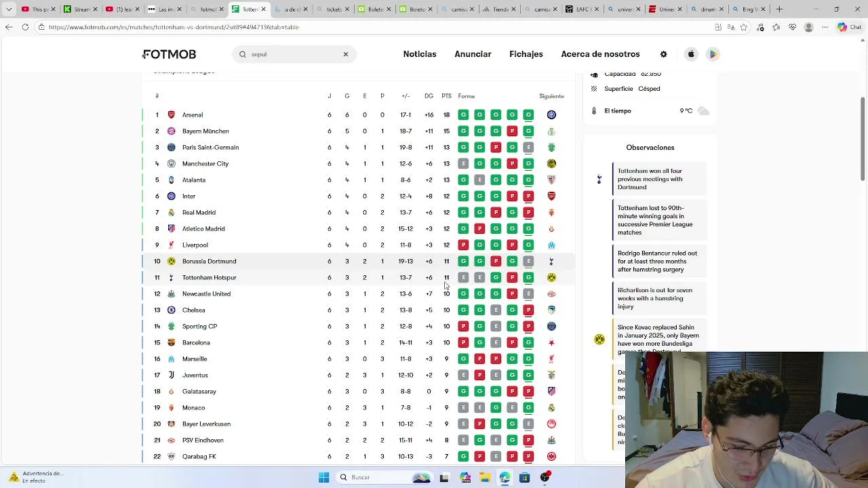Open the FotMob home logo
This screenshot has height=488, width=868.
(x=169, y=54)
